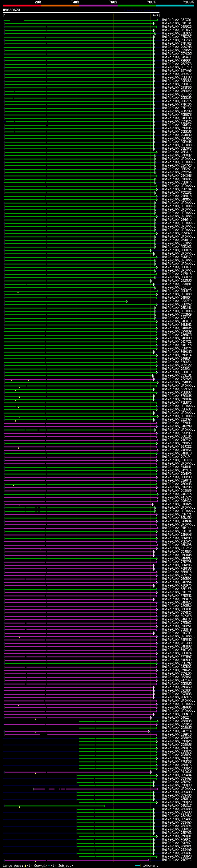Screen dimensions: 197x868
Task: Select the UniRef100_B2ZFA0 label
Action: 176,419
